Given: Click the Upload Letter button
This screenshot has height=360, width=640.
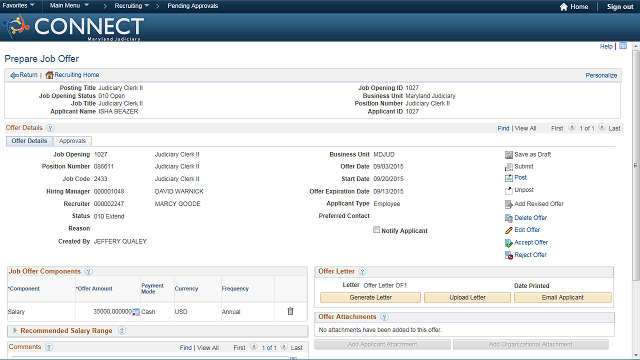Looking at the screenshot, I should [467, 298].
